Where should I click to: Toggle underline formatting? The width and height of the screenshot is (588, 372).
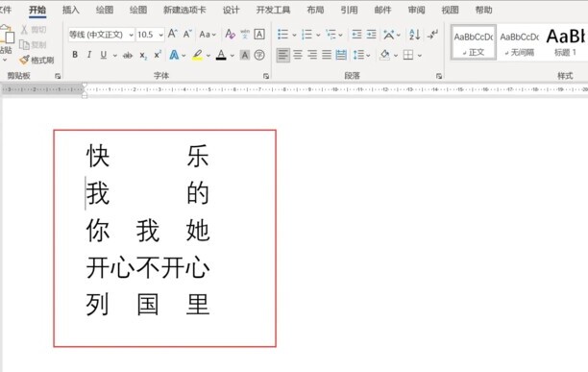click(x=104, y=55)
